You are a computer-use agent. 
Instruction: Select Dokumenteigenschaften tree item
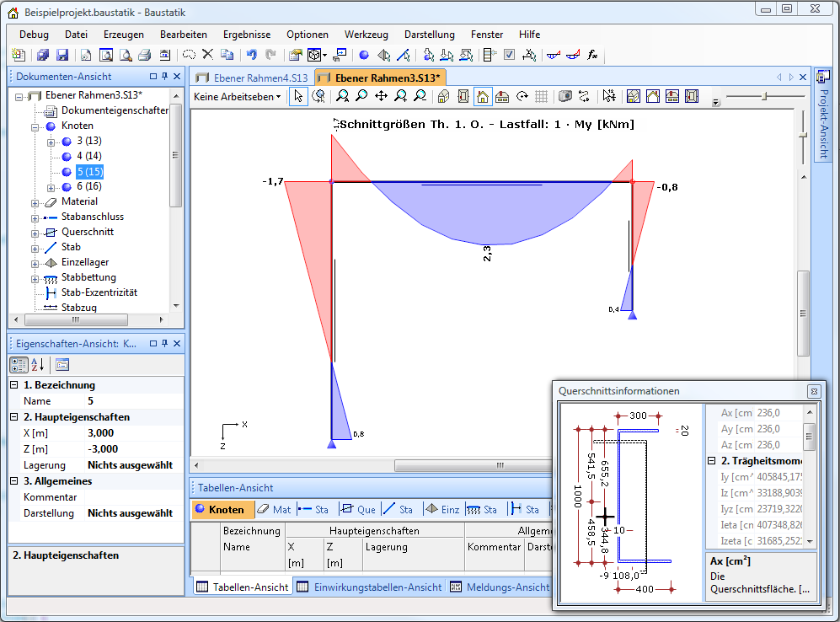pyautogui.click(x=115, y=110)
